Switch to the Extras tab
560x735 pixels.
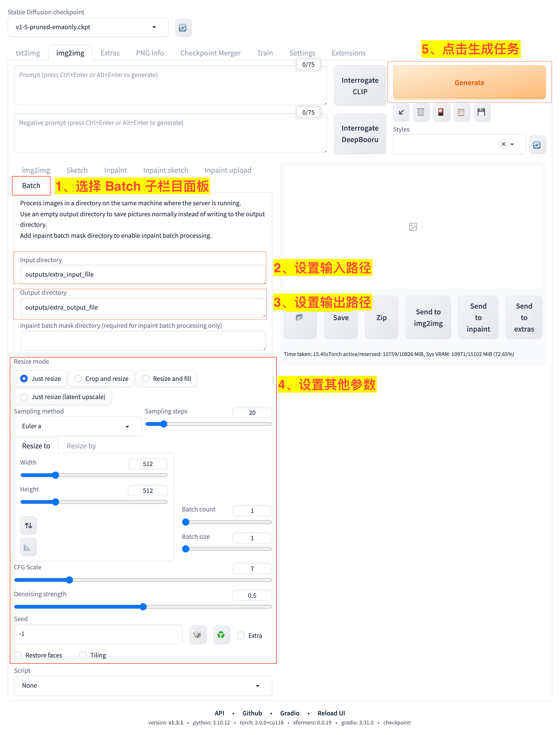[x=110, y=53]
